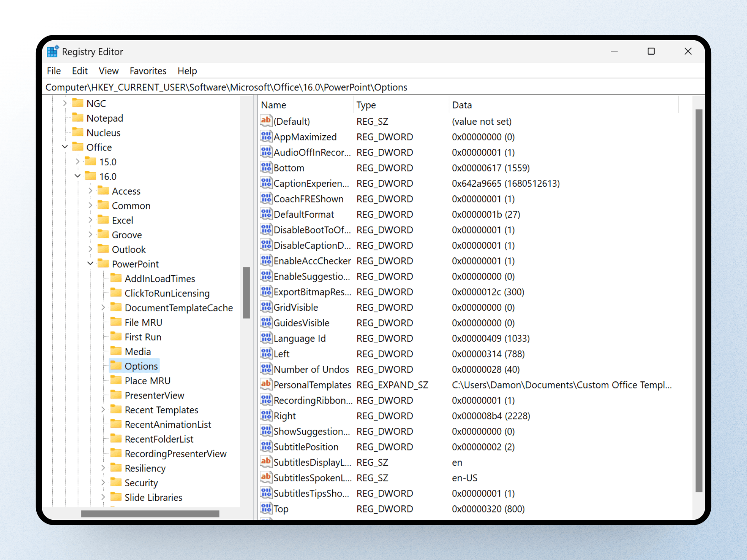Click the SubtitlesSpokenL... string icon
This screenshot has width=747, height=560.
[266, 477]
